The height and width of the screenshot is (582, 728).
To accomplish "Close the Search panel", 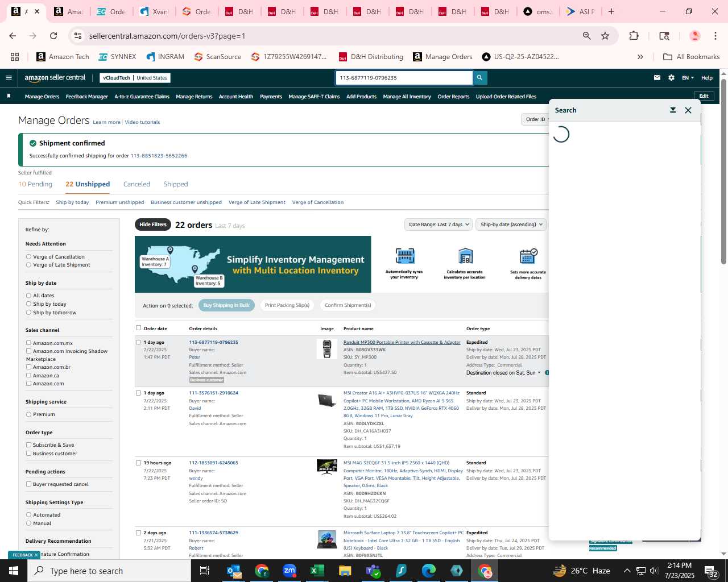I will [688, 110].
